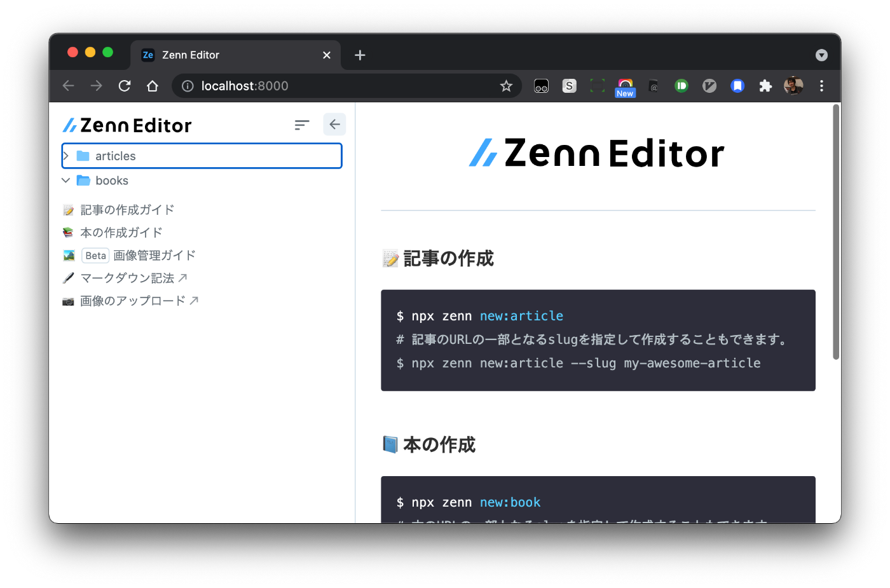Click the 記事の作成 heading
The width and height of the screenshot is (890, 588).
(438, 259)
